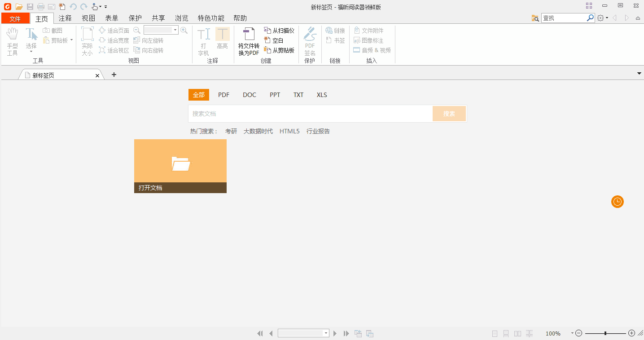This screenshot has width=644, height=340.
Task: Open a new tab with the plus button
Action: tap(114, 75)
